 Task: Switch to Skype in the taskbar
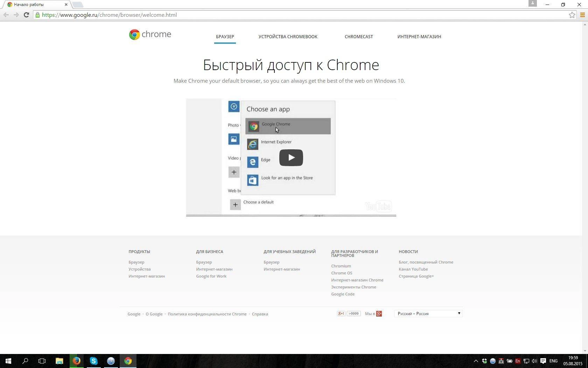93,361
